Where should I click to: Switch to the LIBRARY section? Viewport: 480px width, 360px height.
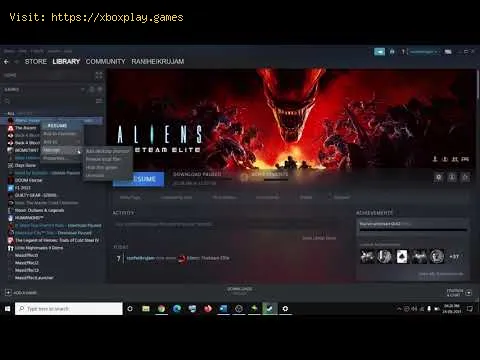point(66,62)
